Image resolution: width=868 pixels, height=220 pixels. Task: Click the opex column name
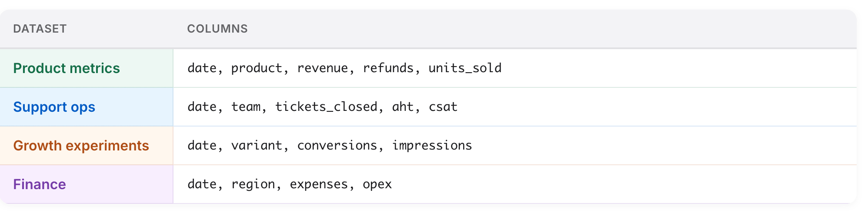click(377, 184)
